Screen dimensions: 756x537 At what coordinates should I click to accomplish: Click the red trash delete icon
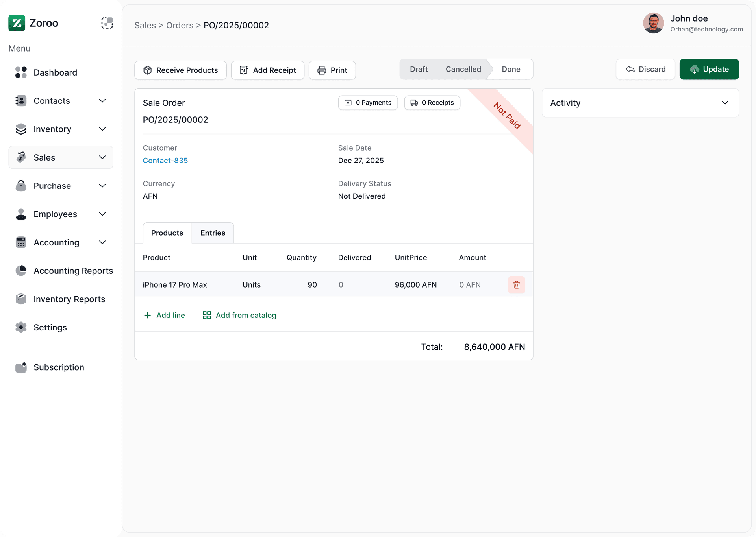pyautogui.click(x=516, y=285)
